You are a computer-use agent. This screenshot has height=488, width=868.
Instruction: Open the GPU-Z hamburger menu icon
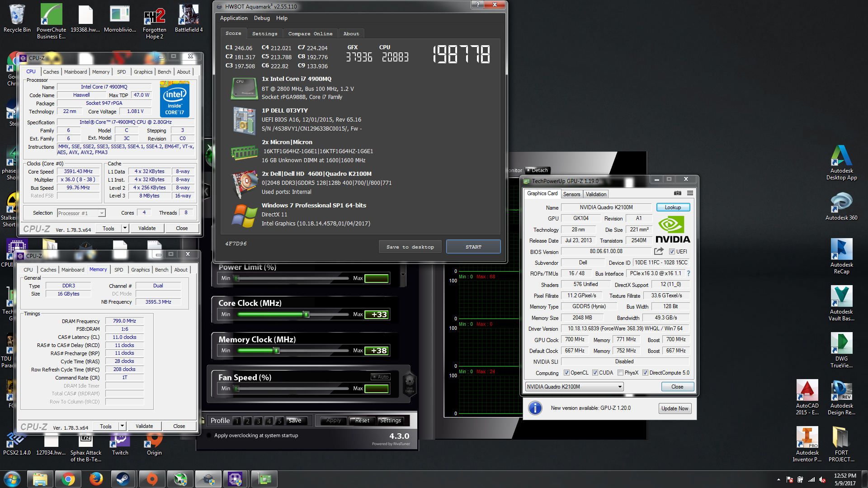[x=690, y=193]
